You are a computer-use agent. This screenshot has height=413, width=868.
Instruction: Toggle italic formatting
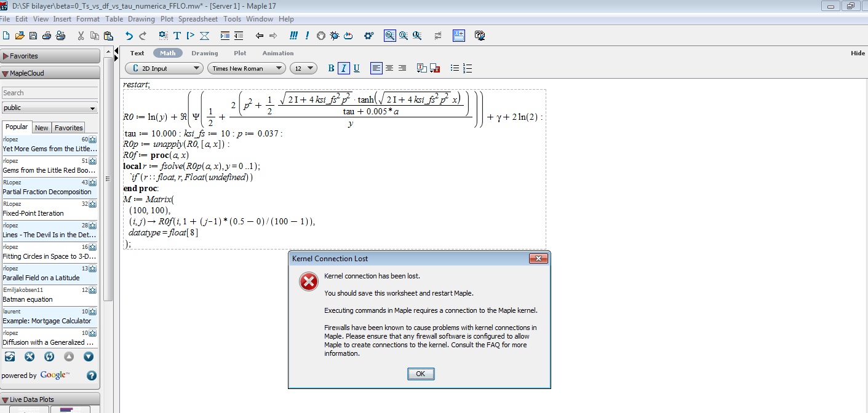pos(344,68)
